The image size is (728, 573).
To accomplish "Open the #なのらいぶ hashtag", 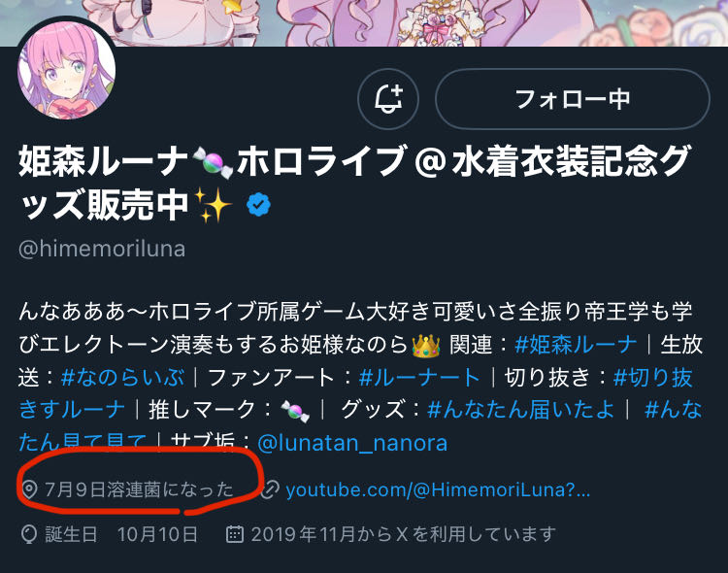I will tap(122, 378).
